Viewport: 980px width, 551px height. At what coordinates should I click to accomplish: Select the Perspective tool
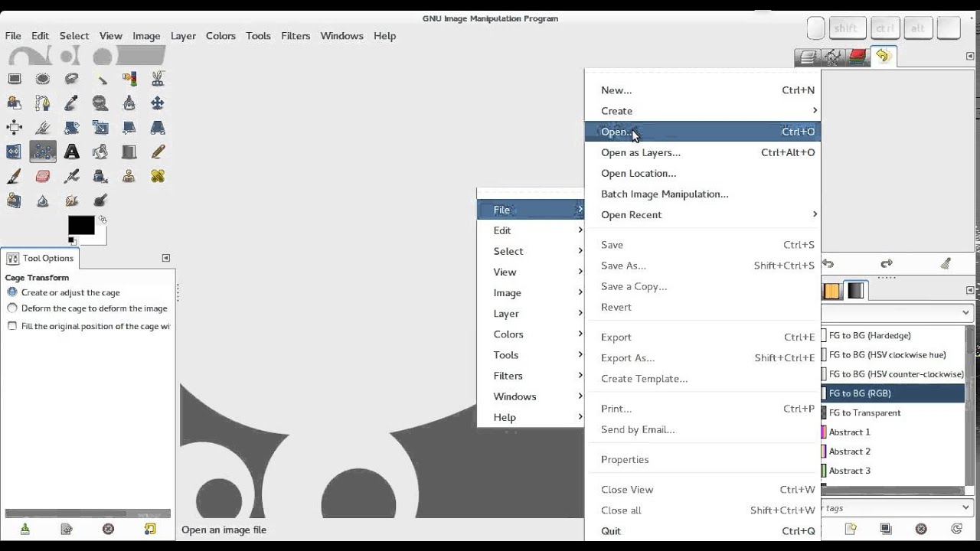click(x=158, y=127)
